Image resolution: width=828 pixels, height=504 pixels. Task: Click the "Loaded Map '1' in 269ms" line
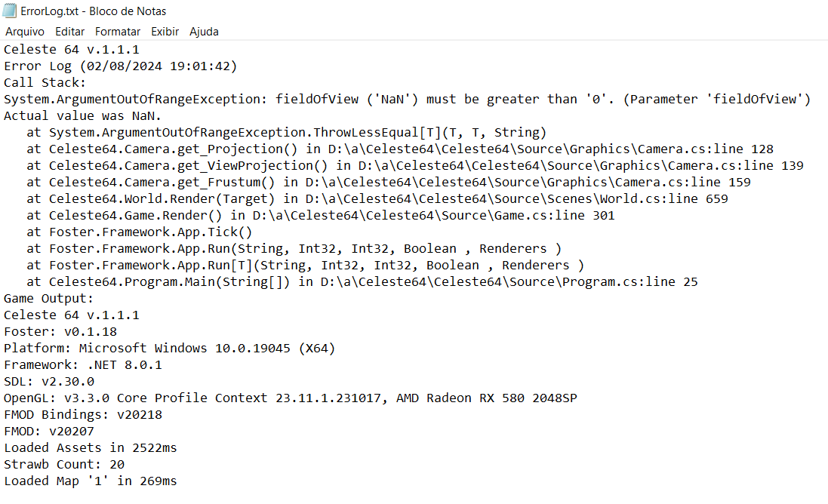click(x=91, y=481)
